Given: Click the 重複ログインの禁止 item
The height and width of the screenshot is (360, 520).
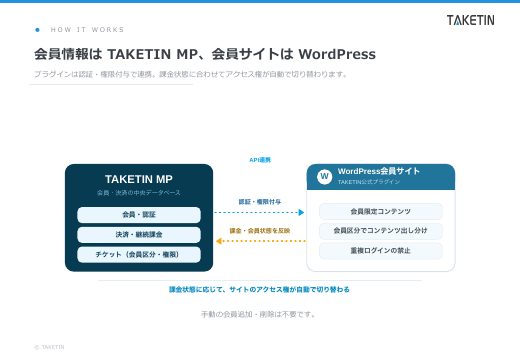Looking at the screenshot, I should tap(381, 251).
